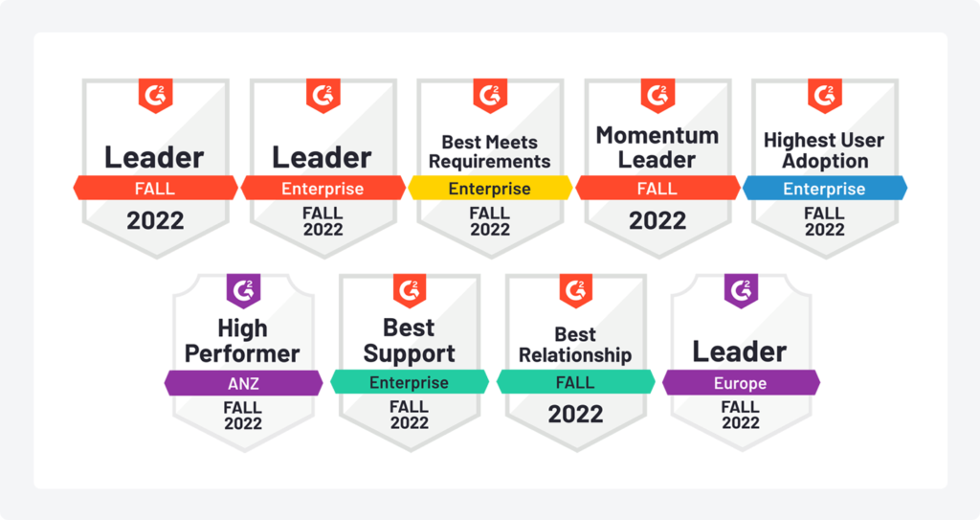This screenshot has width=980, height=520.
Task: Select the Momentum Leader heading text
Action: point(657,147)
